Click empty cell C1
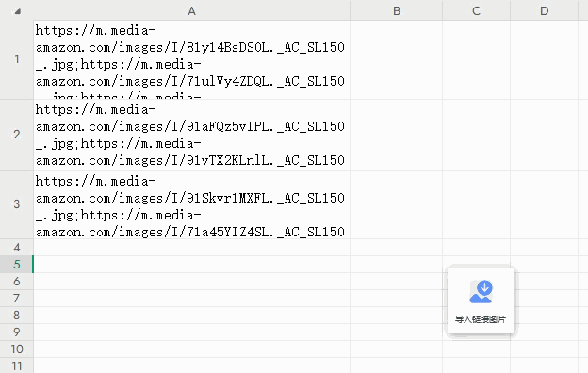Viewport: 588px width, 373px height. (x=476, y=60)
